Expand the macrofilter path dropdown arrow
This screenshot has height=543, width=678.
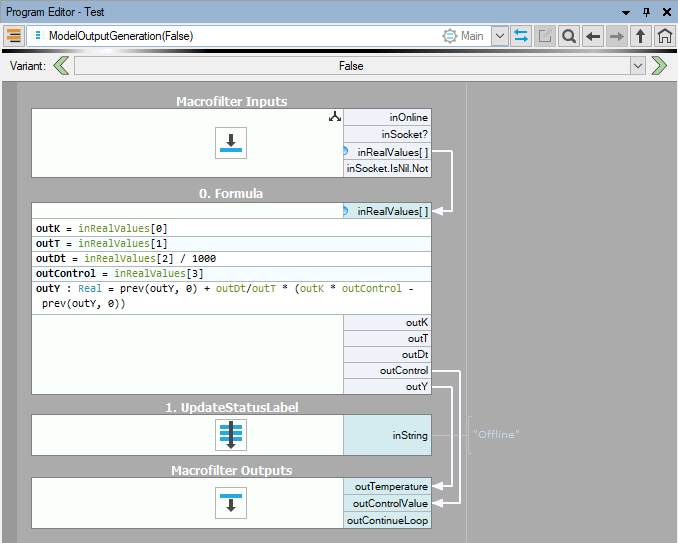pyautogui.click(x=500, y=36)
